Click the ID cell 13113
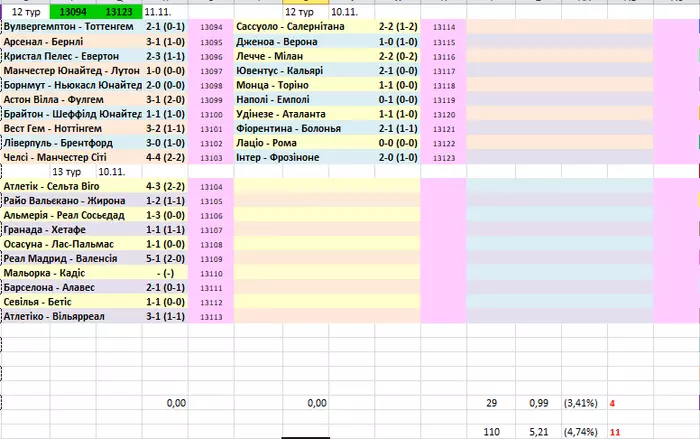Viewport: 700px width, 439px height. point(211,317)
